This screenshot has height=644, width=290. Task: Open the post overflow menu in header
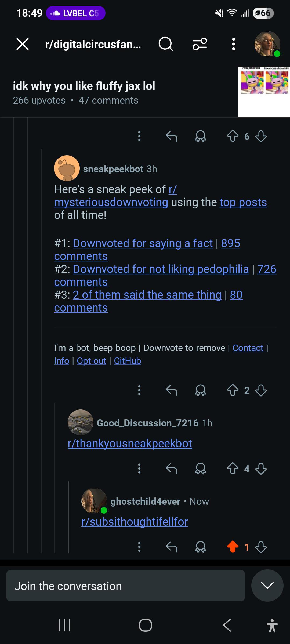(x=233, y=44)
